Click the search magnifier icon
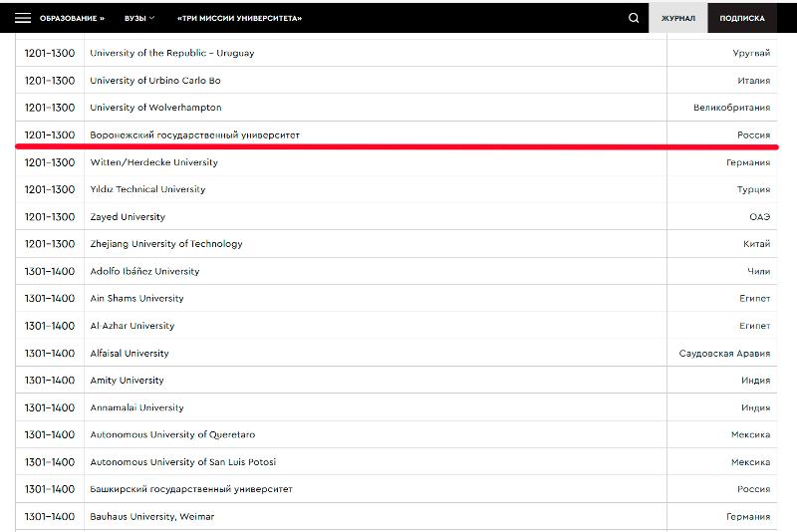 [x=634, y=18]
